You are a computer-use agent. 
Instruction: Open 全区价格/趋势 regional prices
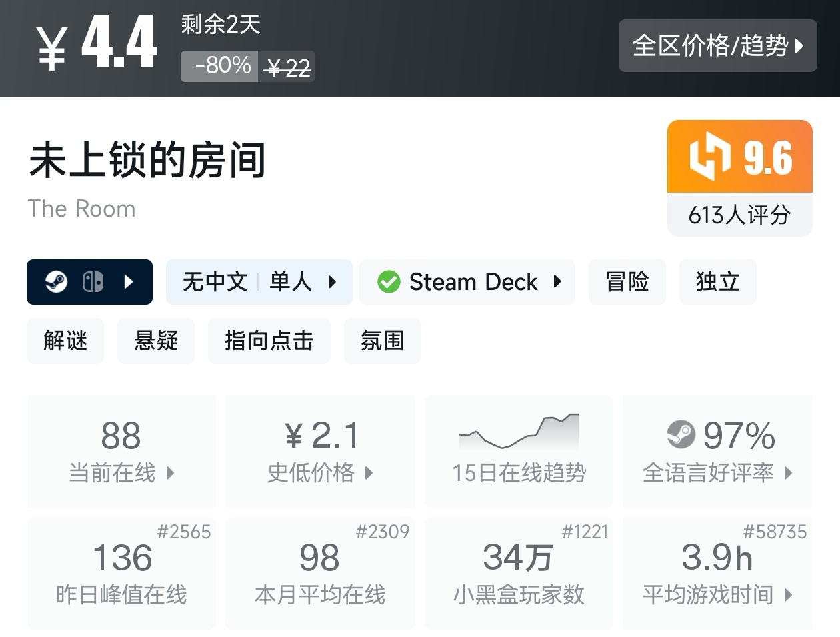click(x=717, y=45)
